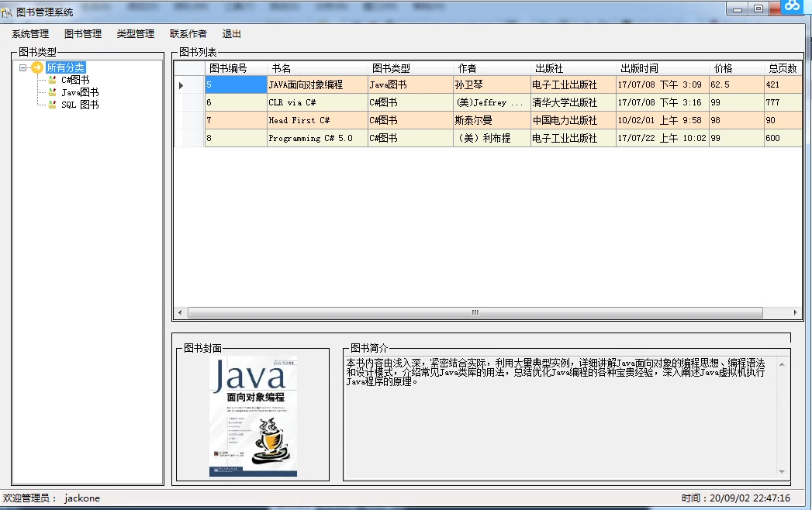Image resolution: width=812 pixels, height=510 pixels.
Task: Select the Java图书 category in the tree
Action: pyautogui.click(x=80, y=92)
